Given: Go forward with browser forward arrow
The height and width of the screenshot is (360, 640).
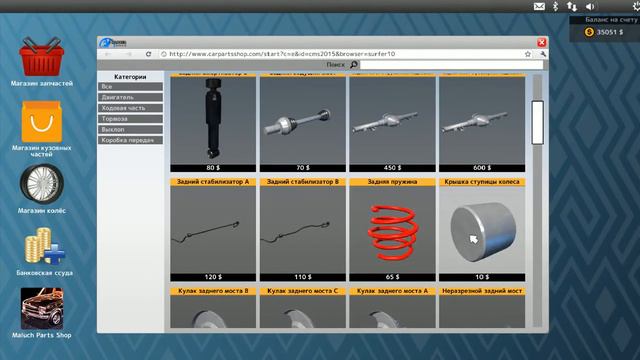Looking at the screenshot, I should click(x=129, y=54).
